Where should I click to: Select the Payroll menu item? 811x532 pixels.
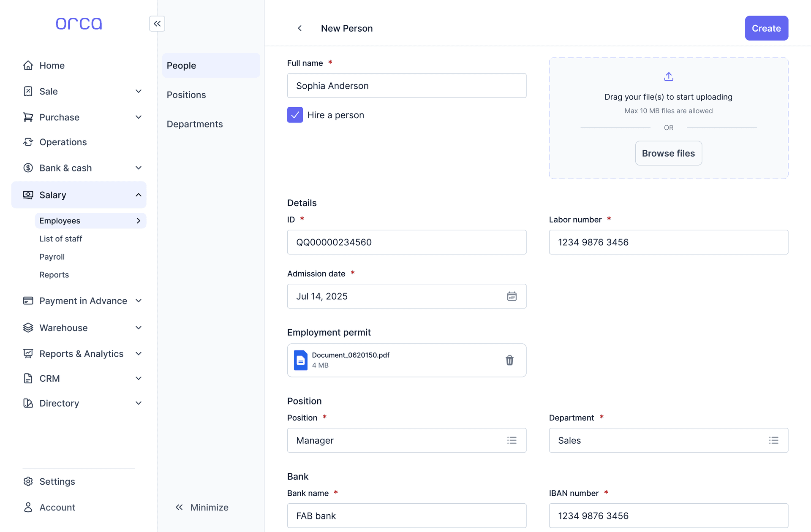pyautogui.click(x=52, y=256)
